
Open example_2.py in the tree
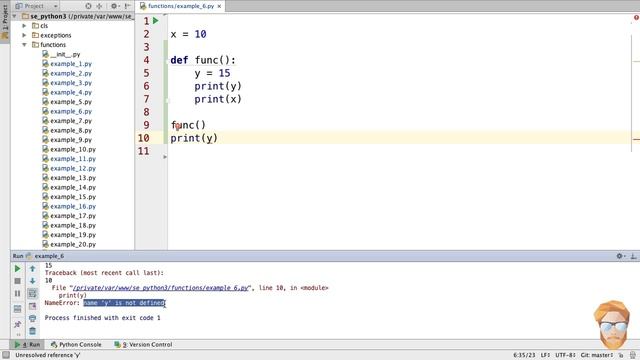[67, 73]
